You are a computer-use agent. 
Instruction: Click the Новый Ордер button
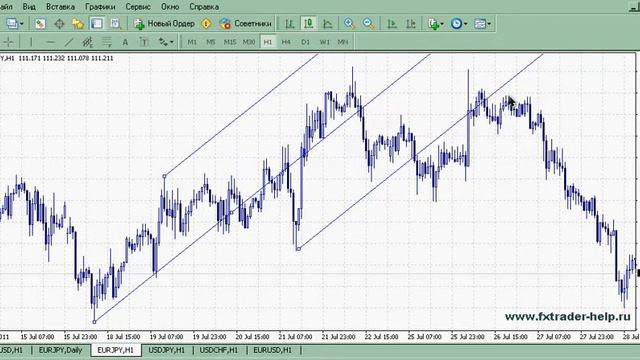164,24
